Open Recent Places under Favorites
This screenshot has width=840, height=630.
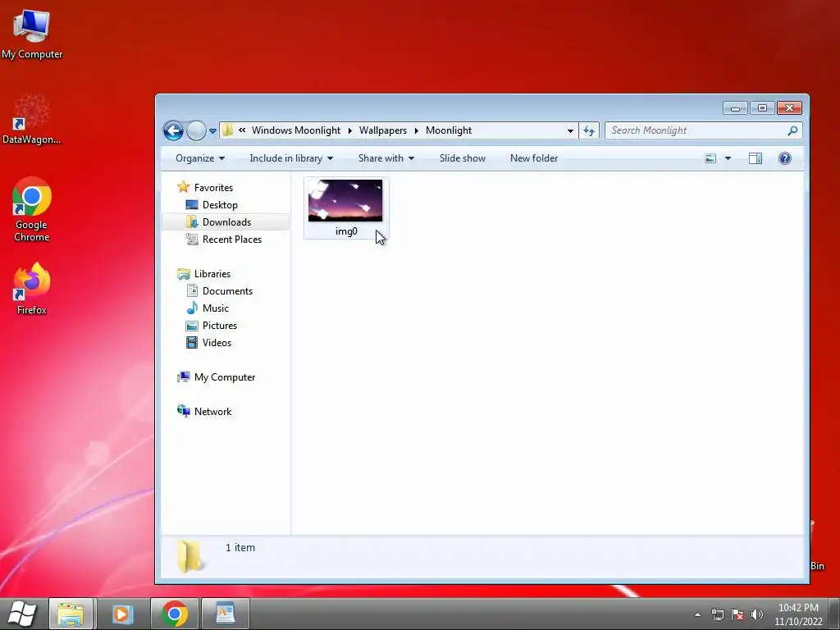231,239
